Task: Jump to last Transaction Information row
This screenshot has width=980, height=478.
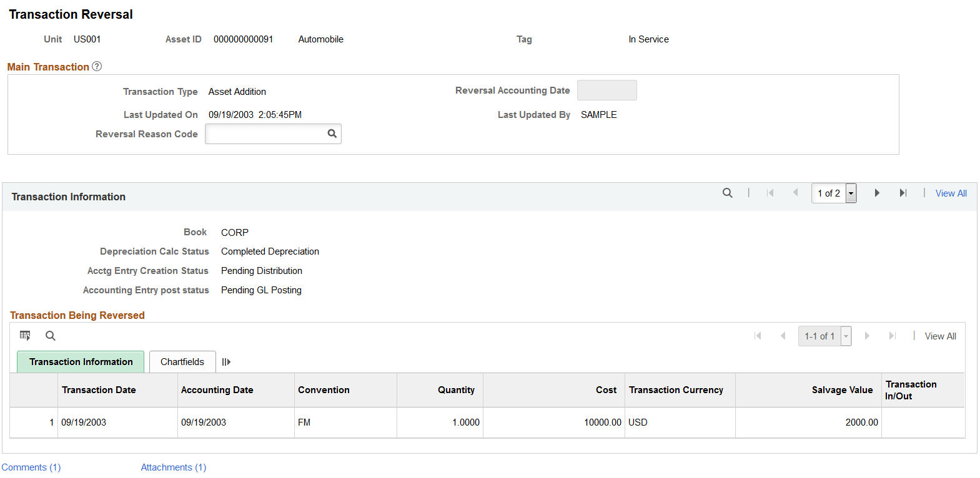Action: point(903,193)
